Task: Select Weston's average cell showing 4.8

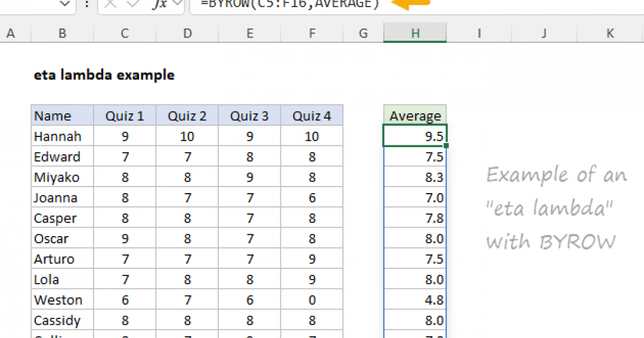Action: coord(415,300)
